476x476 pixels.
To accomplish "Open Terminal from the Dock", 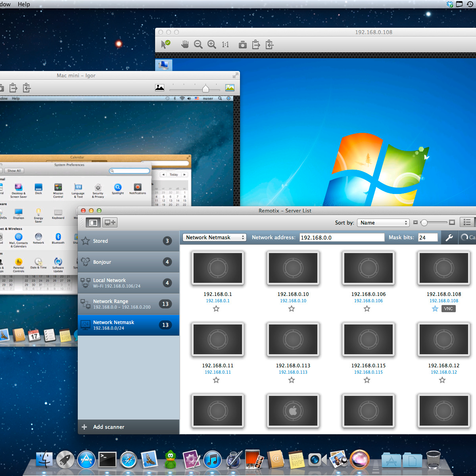I will click(107, 460).
